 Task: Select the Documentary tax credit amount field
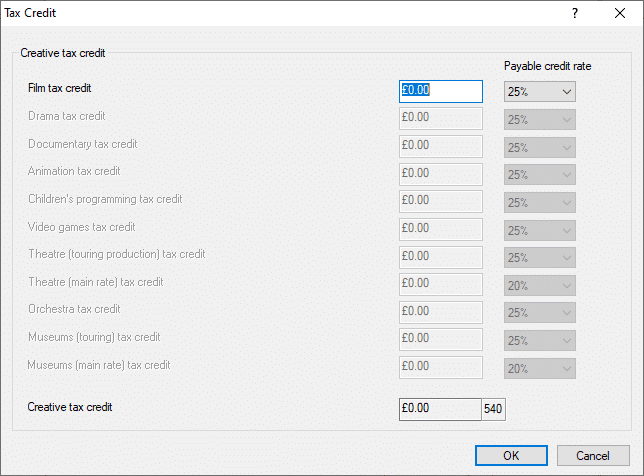tap(441, 147)
